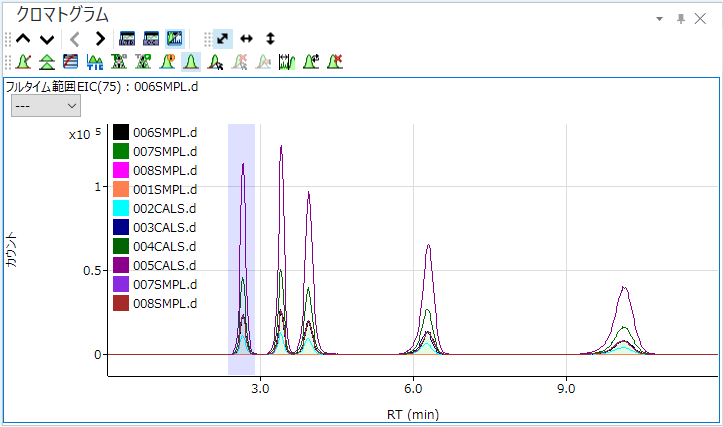Select 002CALS.d legend label
The width and height of the screenshot is (723, 427).
click(165, 208)
